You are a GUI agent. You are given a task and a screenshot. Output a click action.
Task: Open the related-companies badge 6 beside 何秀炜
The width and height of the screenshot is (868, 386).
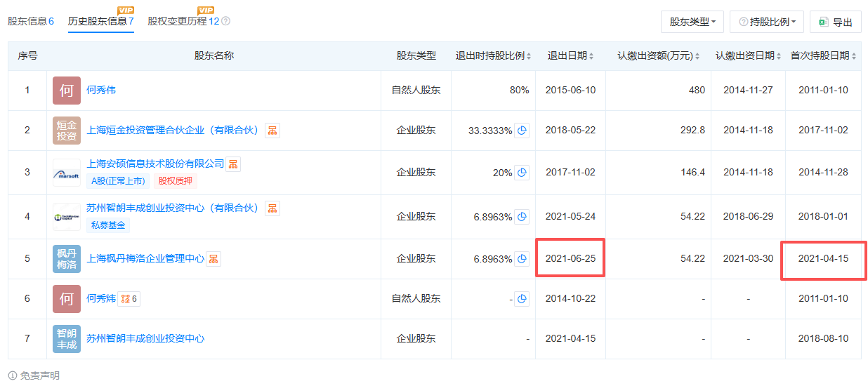(130, 299)
